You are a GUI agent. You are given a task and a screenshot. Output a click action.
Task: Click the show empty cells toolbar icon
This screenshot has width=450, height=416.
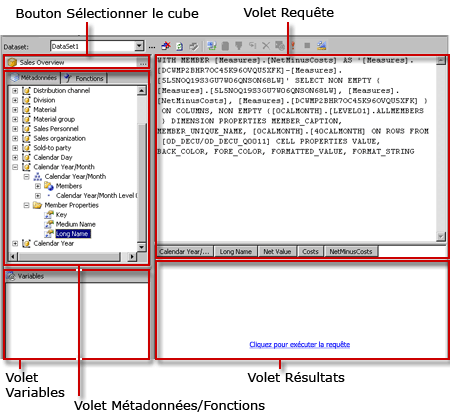click(x=239, y=45)
